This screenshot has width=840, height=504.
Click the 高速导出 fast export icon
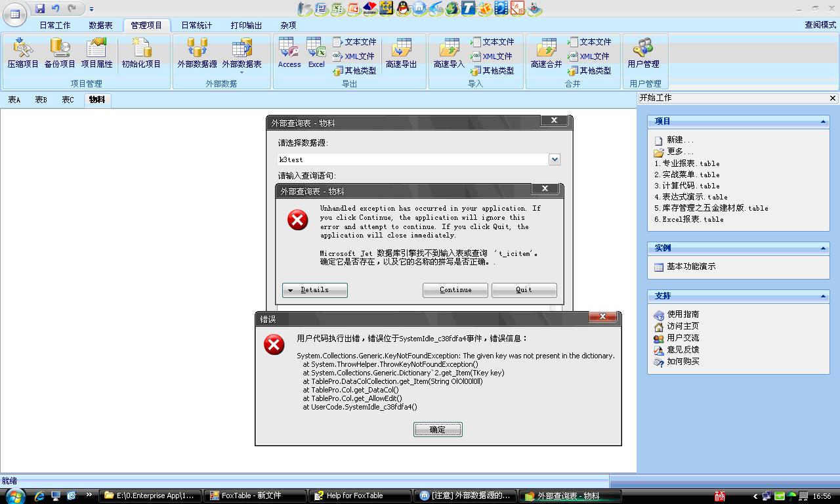tap(401, 53)
